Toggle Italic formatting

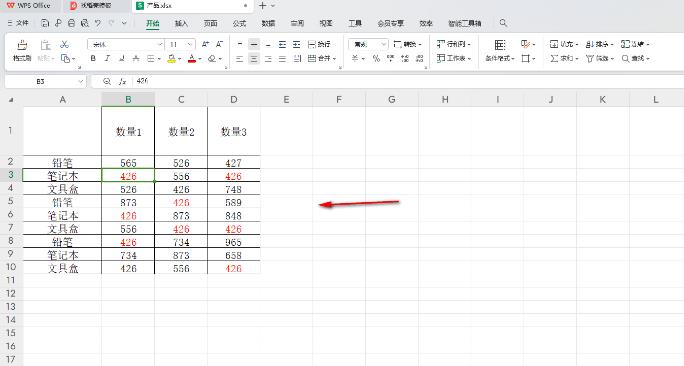pos(107,58)
